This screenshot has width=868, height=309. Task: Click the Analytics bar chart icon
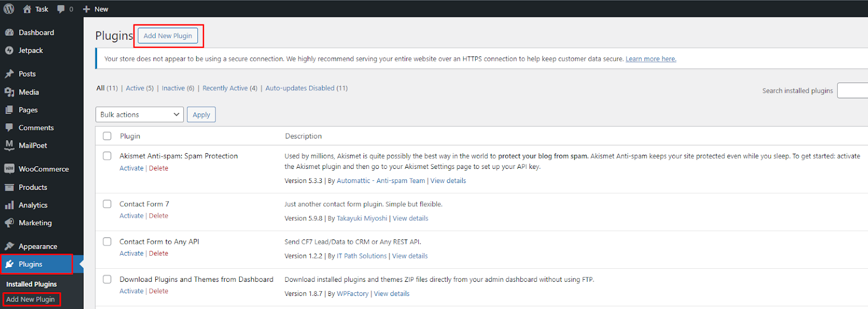point(9,205)
